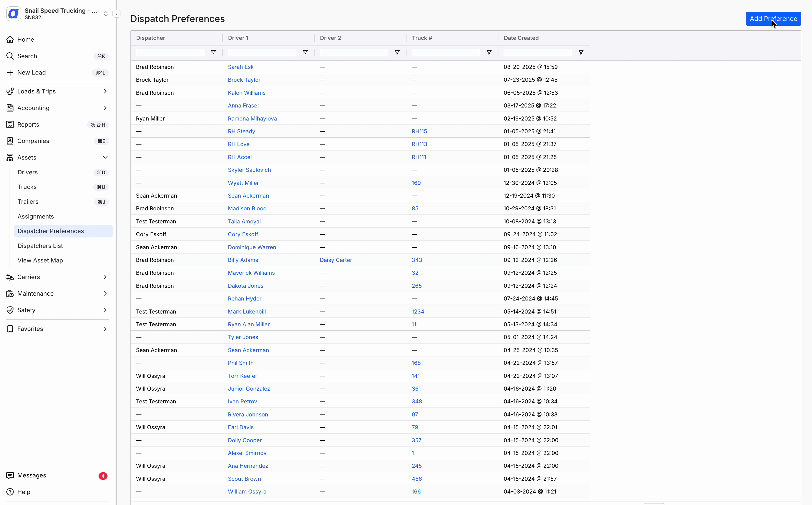
Task: Click the Driver 2 filter icon
Action: pyautogui.click(x=397, y=52)
